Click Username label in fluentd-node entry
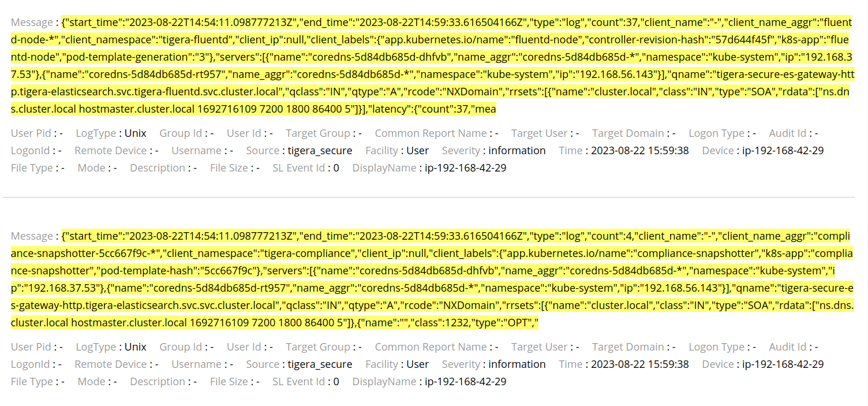868x406 pixels. coord(196,151)
